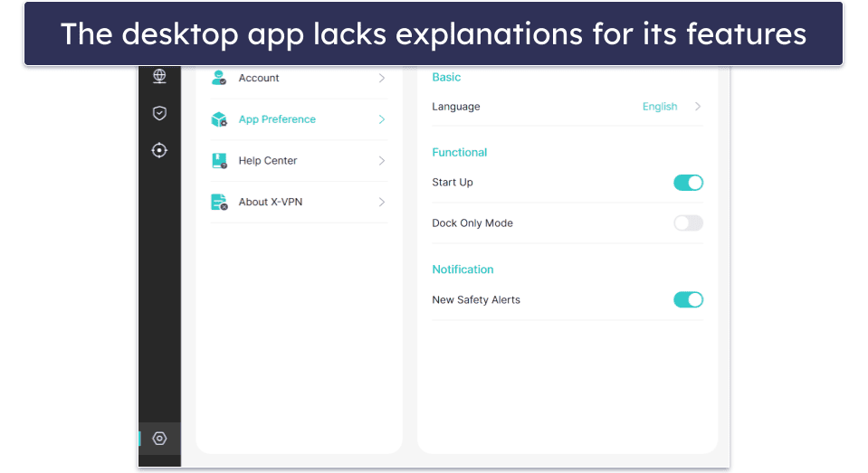Screen dimensions: 868x473
Task: Click the Help Center book icon
Action: click(219, 161)
